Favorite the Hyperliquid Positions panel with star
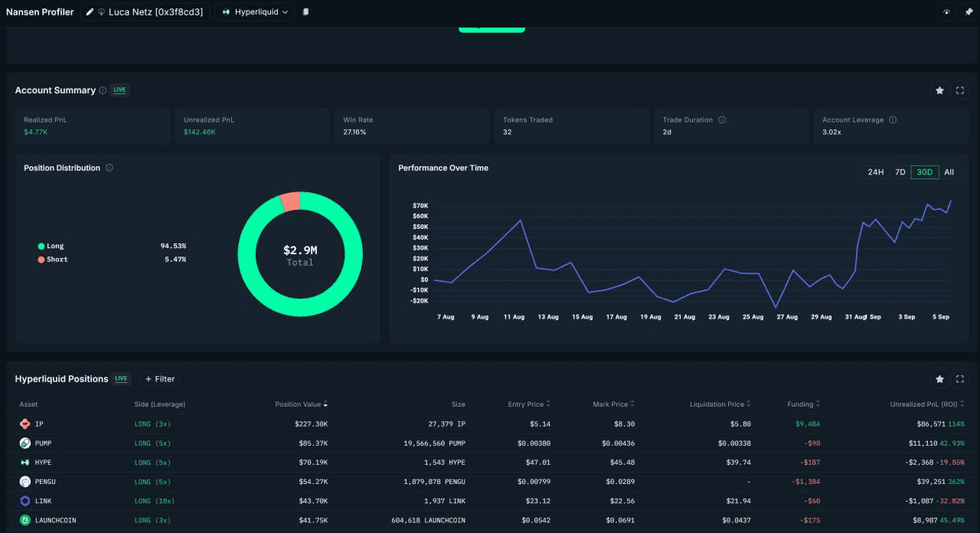This screenshot has width=980, height=533. 939,379
